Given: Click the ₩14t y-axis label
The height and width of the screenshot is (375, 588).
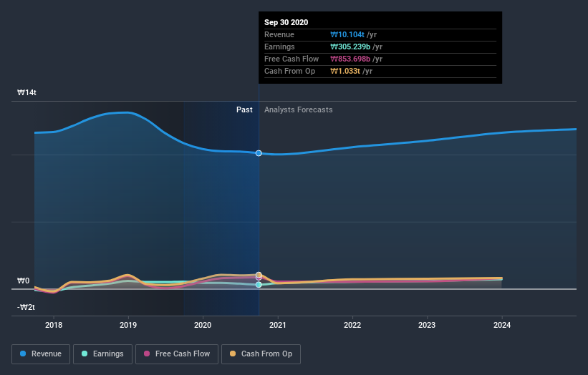Looking at the screenshot, I should pyautogui.click(x=26, y=92).
